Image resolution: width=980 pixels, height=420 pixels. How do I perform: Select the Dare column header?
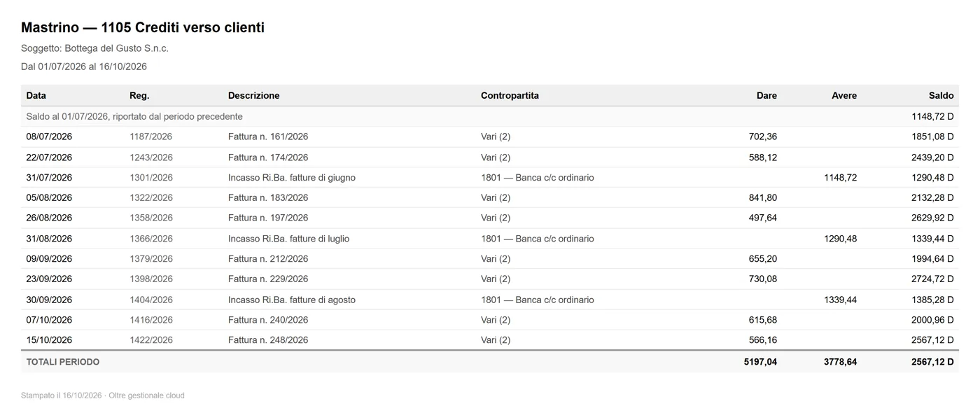click(x=766, y=96)
